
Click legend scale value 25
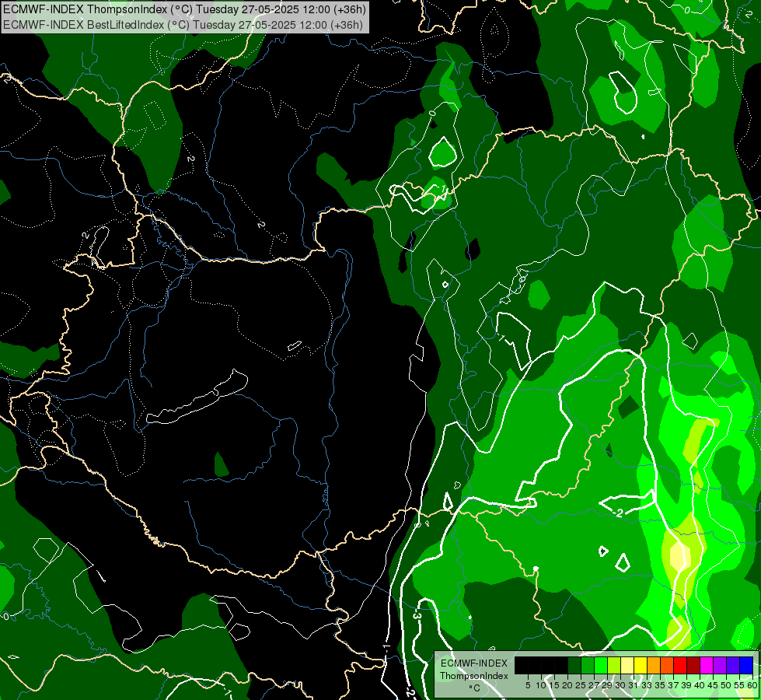coord(581,685)
